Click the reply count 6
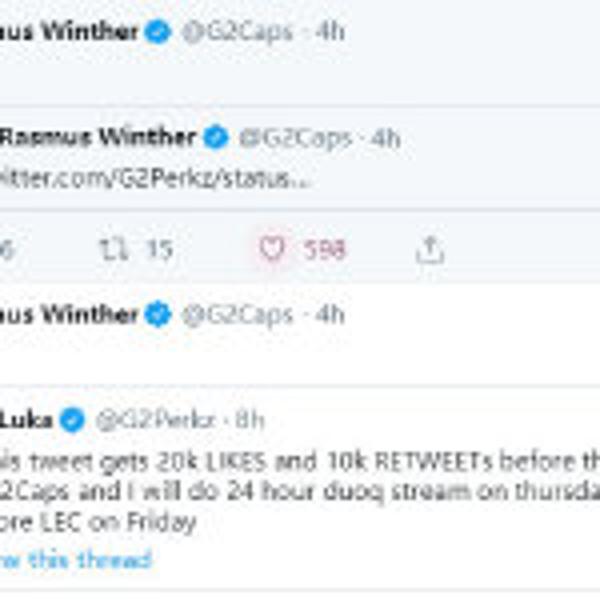 point(7,249)
